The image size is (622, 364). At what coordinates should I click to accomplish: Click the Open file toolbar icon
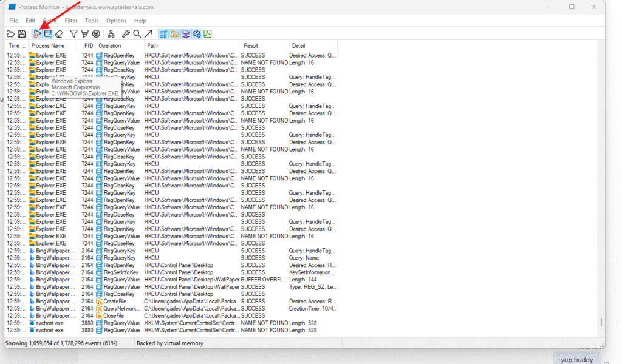[10, 34]
